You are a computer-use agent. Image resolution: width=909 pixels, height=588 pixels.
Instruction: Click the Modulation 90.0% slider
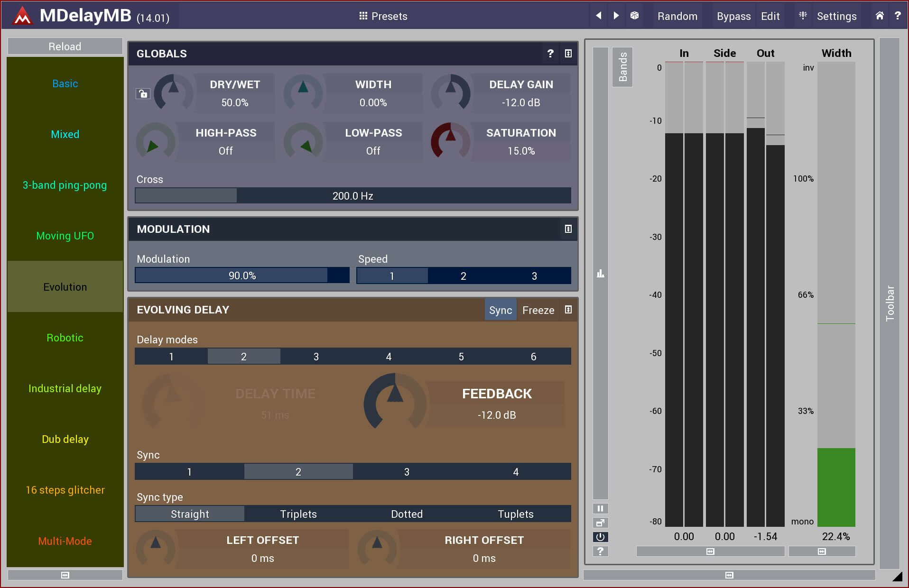pyautogui.click(x=242, y=276)
